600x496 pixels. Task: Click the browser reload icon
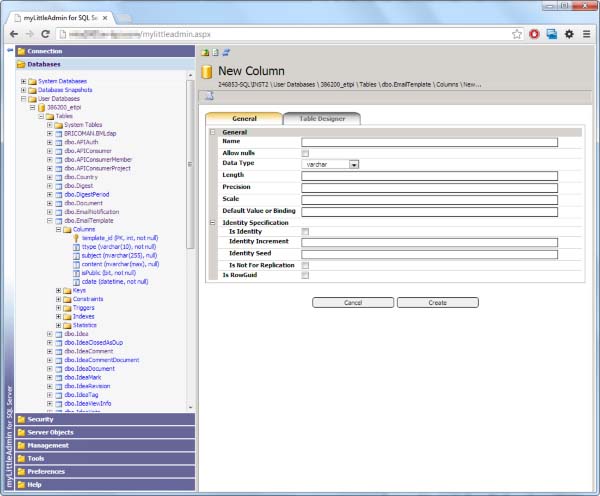(x=46, y=34)
